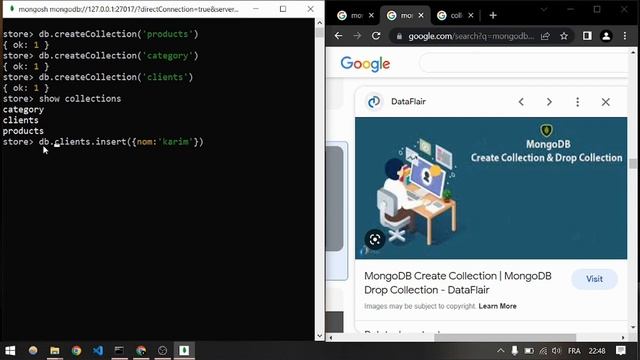The height and width of the screenshot is (360, 640).
Task: Click createCollection('products') command line
Action: click(x=100, y=34)
